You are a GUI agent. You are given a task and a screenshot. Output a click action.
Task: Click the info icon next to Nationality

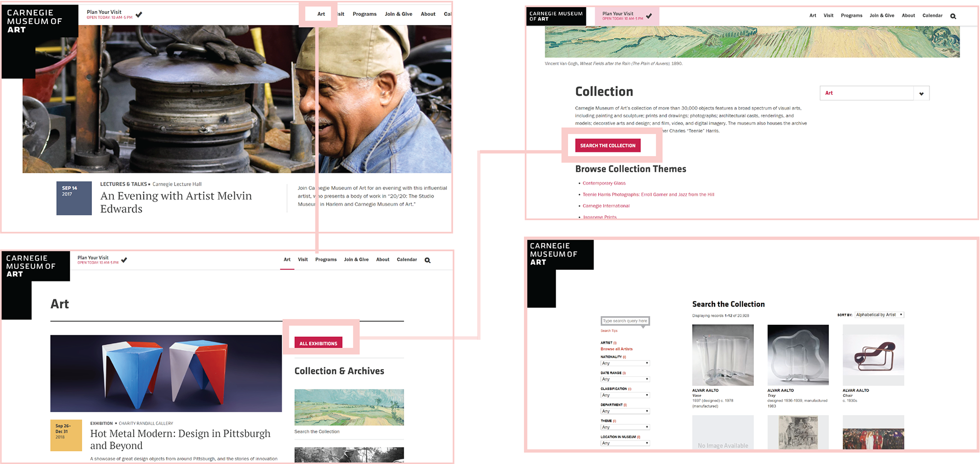click(x=624, y=357)
